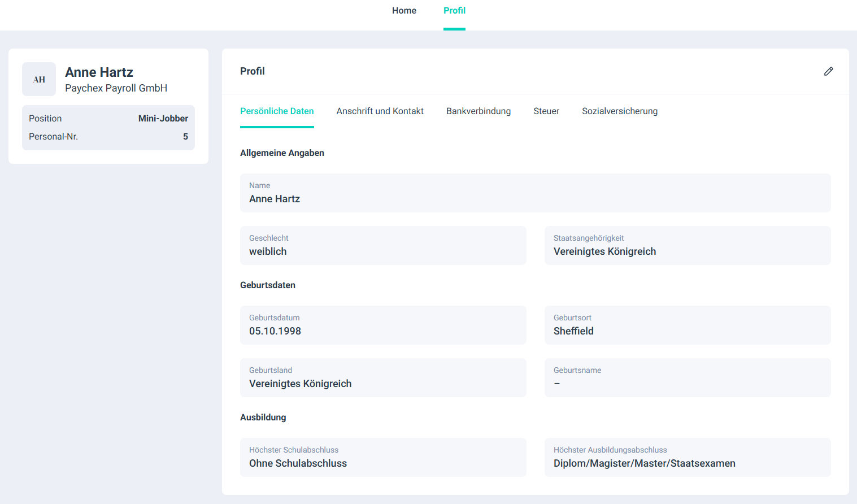Select the Geschlecht field

383,246
